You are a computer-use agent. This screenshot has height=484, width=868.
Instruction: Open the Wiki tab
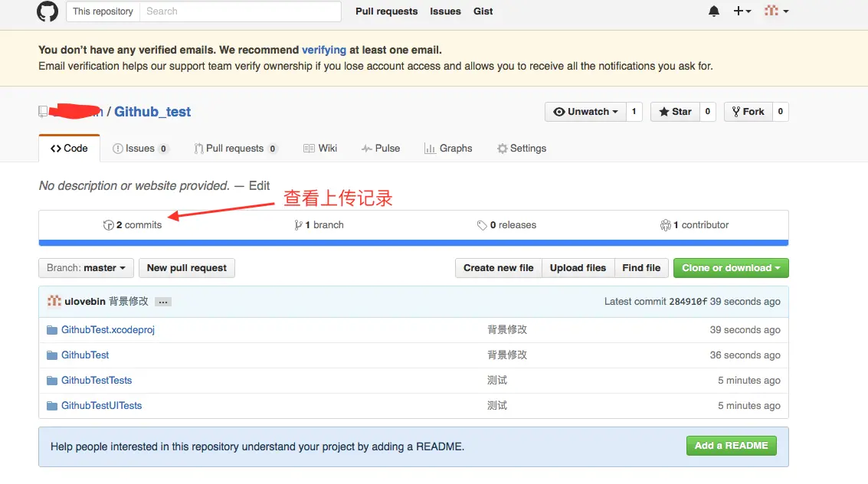point(320,149)
